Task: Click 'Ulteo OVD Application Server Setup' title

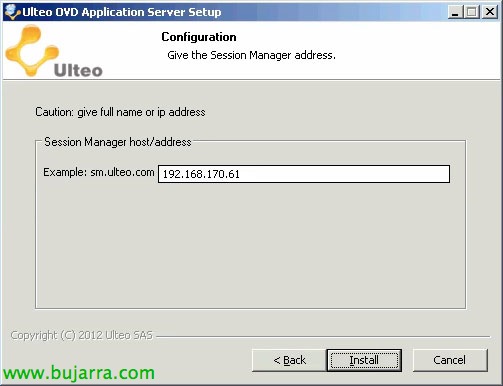Action: [122, 12]
